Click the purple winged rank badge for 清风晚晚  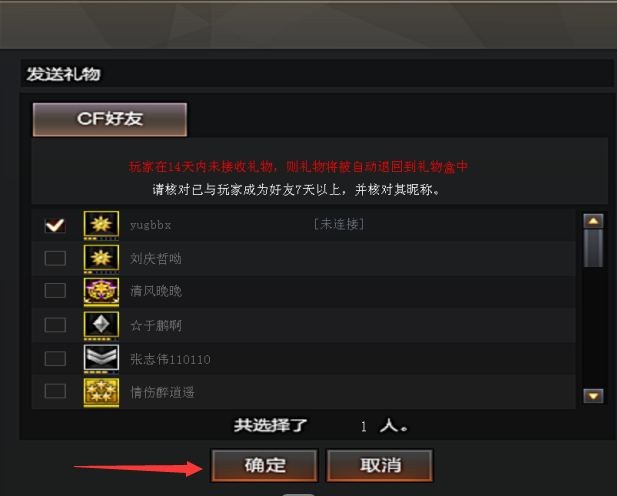point(101,292)
